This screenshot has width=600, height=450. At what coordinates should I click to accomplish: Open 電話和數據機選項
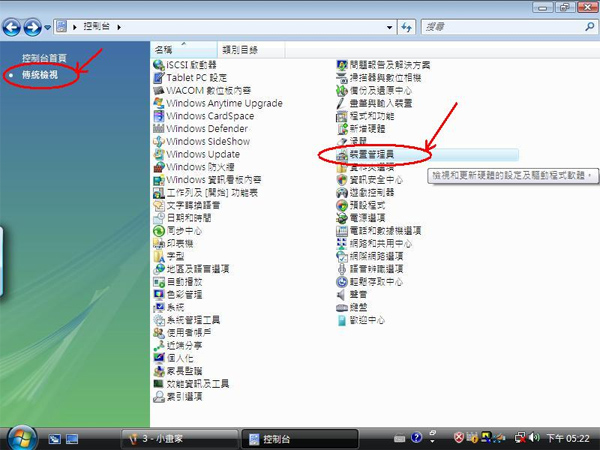(x=379, y=231)
